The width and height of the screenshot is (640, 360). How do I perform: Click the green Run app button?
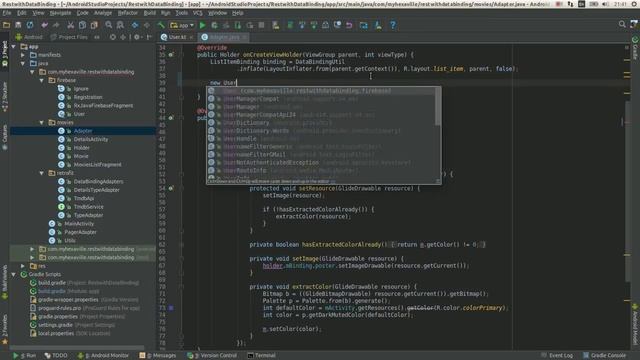(x=202, y=25)
